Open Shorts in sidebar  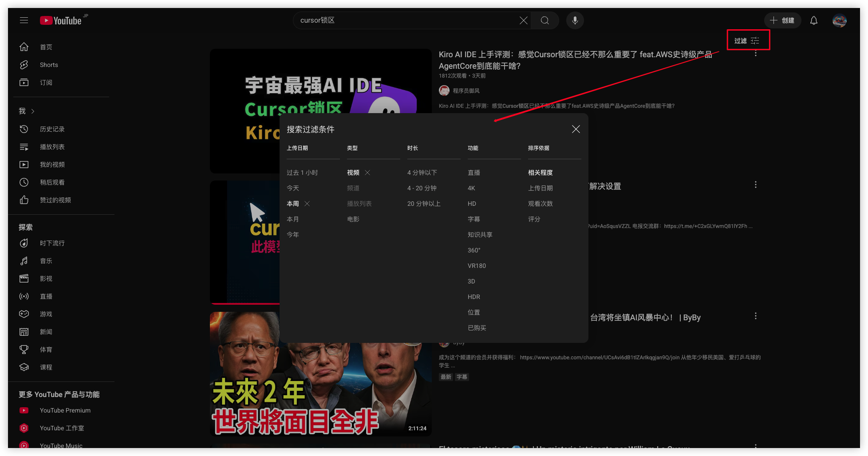(61, 65)
